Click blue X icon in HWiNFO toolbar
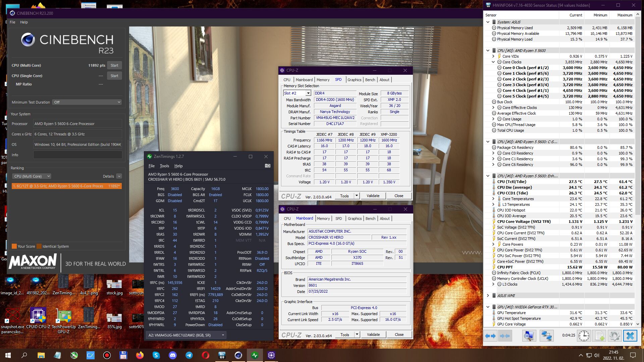 (630, 336)
